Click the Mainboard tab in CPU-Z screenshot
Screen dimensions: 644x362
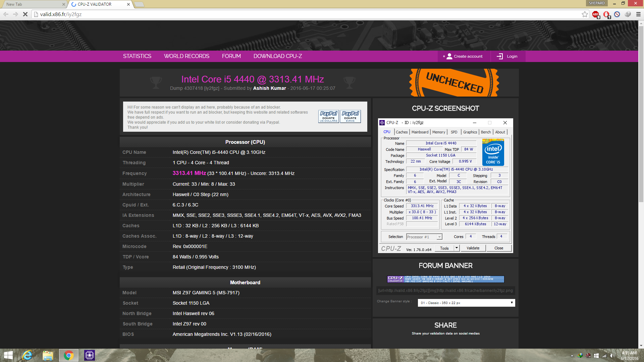420,132
